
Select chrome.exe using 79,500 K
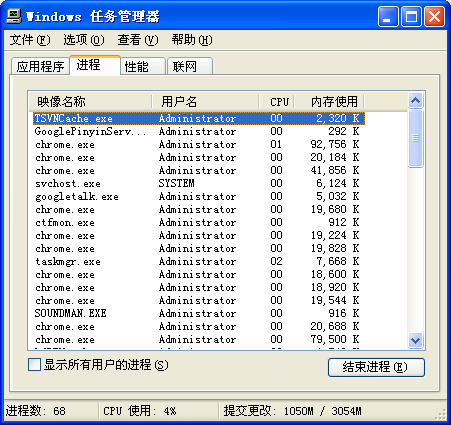(x=199, y=339)
